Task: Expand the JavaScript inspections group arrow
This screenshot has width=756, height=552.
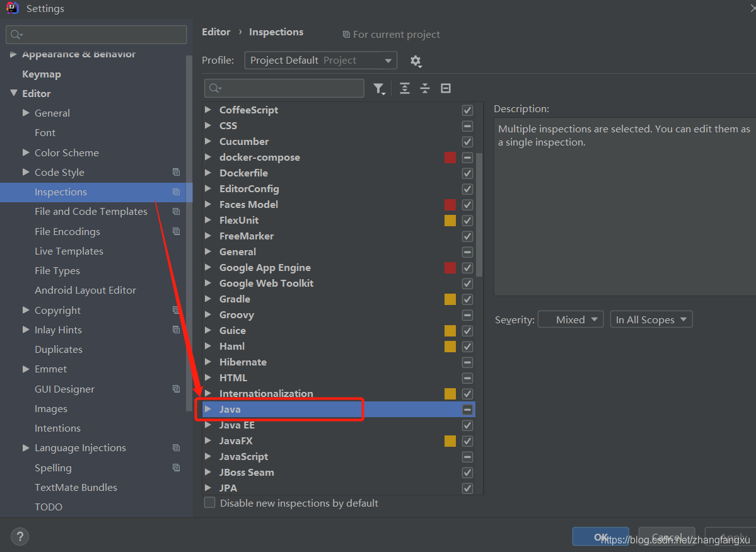Action: point(208,456)
